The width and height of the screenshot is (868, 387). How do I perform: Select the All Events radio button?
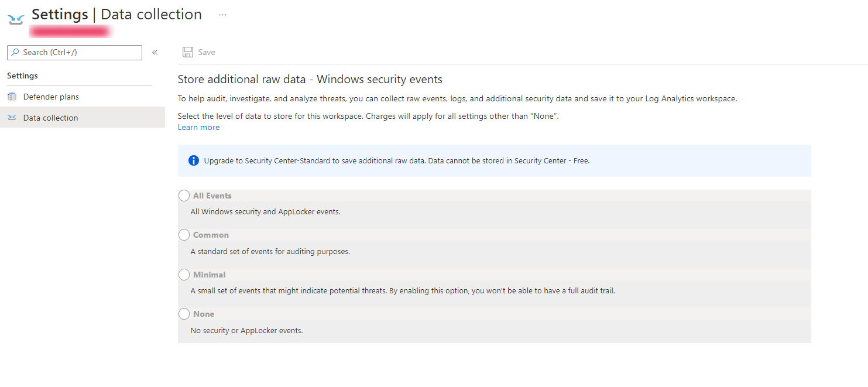click(184, 196)
